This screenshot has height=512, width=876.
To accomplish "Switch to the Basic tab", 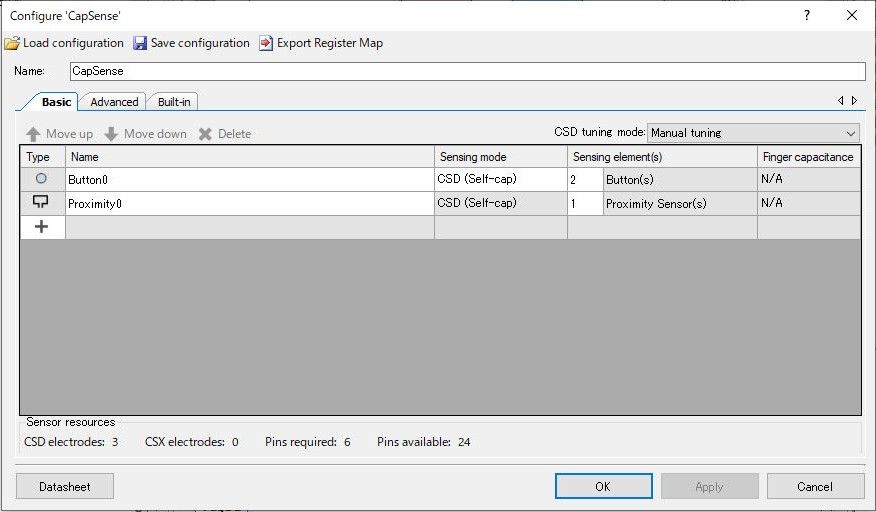I will (x=56, y=102).
